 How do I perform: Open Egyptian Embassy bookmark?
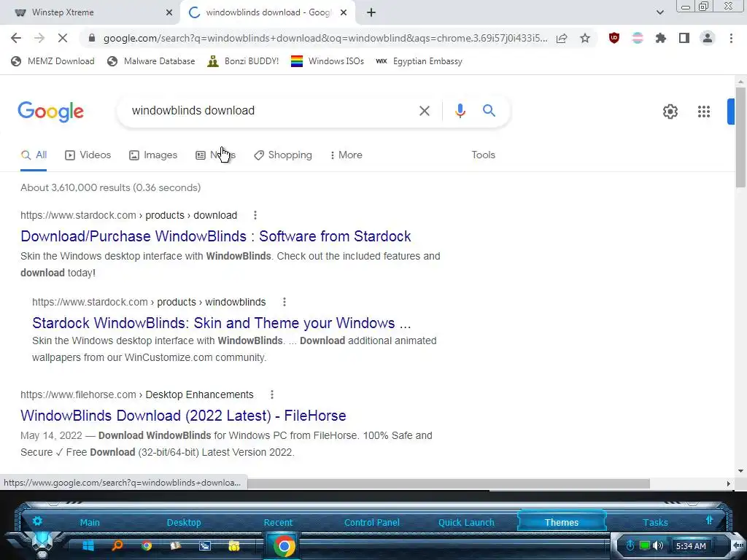tap(419, 61)
